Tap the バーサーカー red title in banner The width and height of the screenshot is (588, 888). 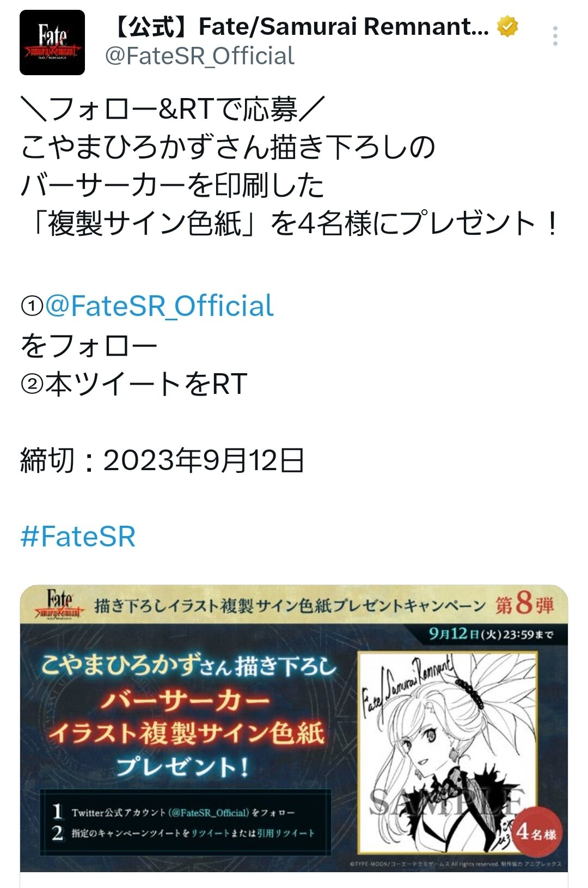185,700
